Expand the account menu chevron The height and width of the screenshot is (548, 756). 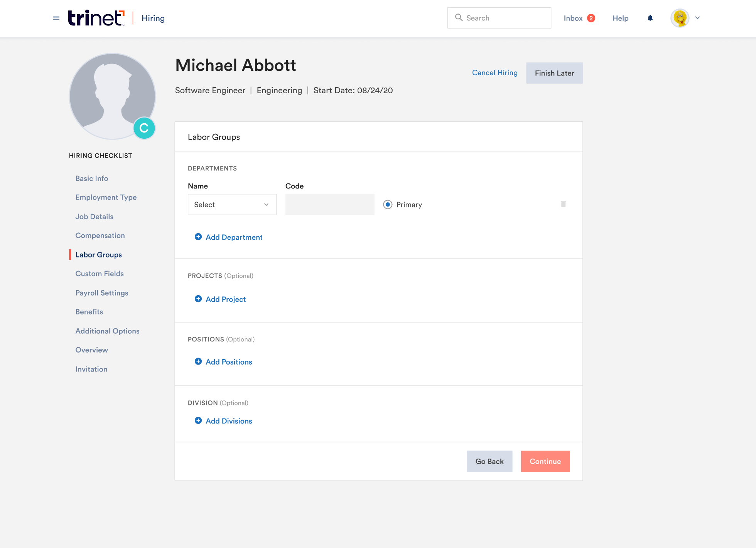pyautogui.click(x=697, y=18)
